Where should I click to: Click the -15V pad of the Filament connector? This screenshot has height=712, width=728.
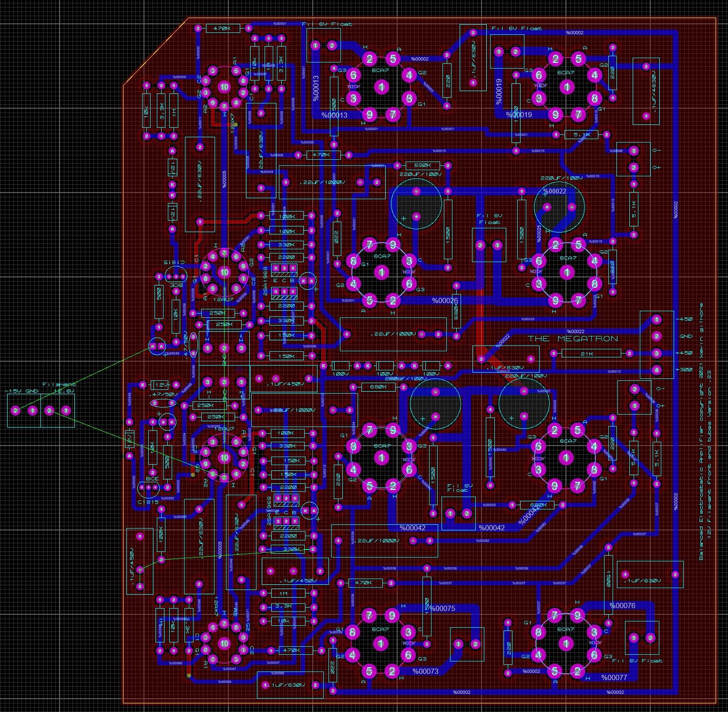pyautogui.click(x=16, y=410)
